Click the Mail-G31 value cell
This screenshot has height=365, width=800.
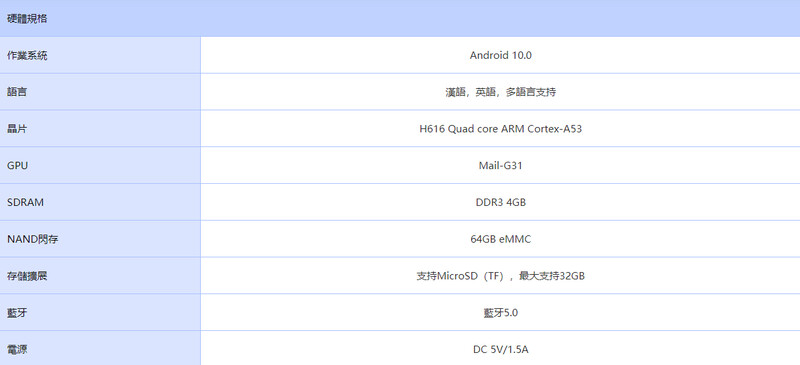(501, 165)
